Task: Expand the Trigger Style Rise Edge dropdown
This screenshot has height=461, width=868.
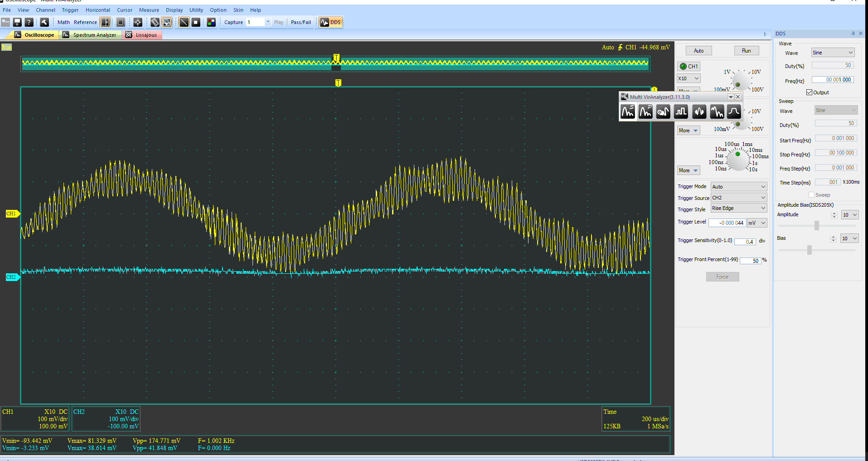Action: point(738,208)
